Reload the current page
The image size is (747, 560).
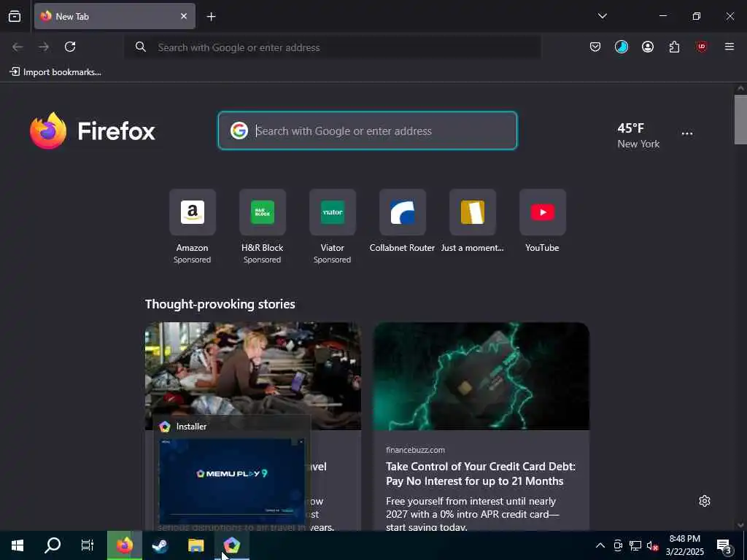pos(70,47)
